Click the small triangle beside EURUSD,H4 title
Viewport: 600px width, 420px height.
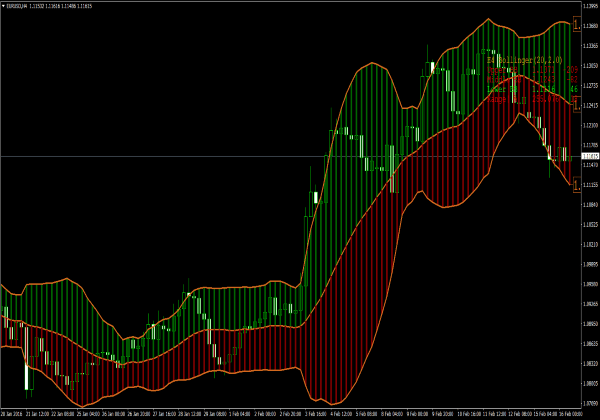(x=3, y=6)
